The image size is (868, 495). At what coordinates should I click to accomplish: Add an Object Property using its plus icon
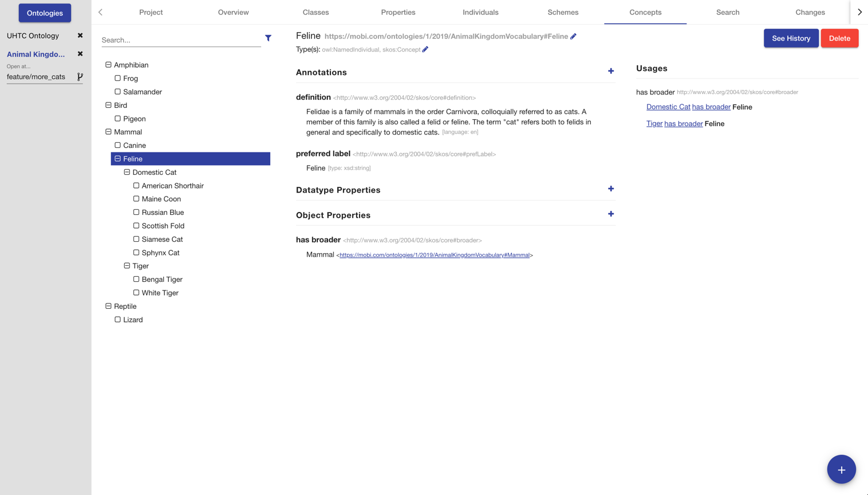[x=610, y=213]
